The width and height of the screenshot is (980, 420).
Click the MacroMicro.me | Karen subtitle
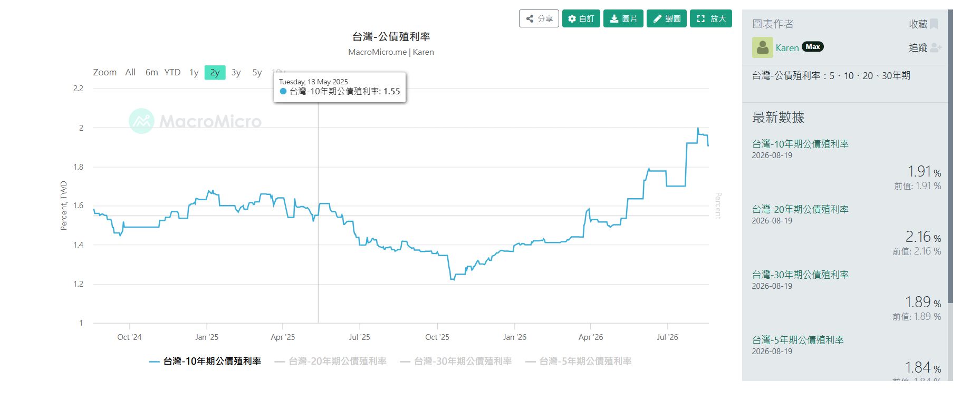pos(391,52)
